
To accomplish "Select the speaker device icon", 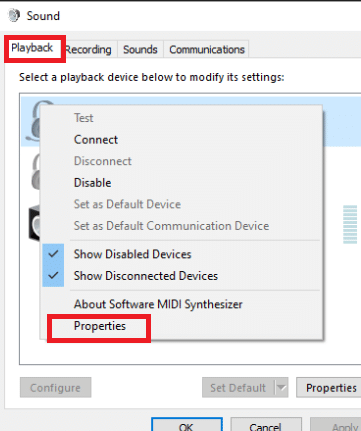I will coord(34,223).
